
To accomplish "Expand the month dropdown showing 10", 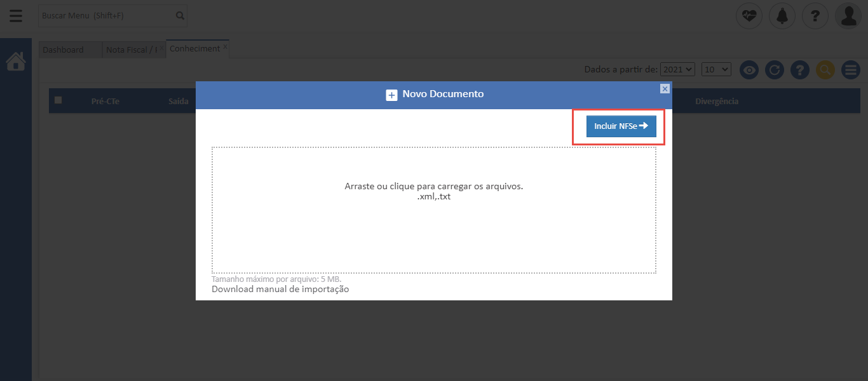I will coord(716,69).
